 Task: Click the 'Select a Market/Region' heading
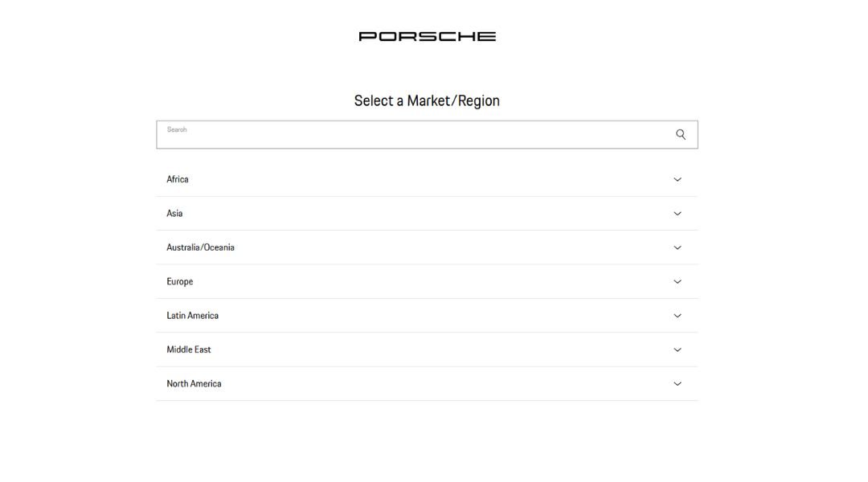click(427, 100)
